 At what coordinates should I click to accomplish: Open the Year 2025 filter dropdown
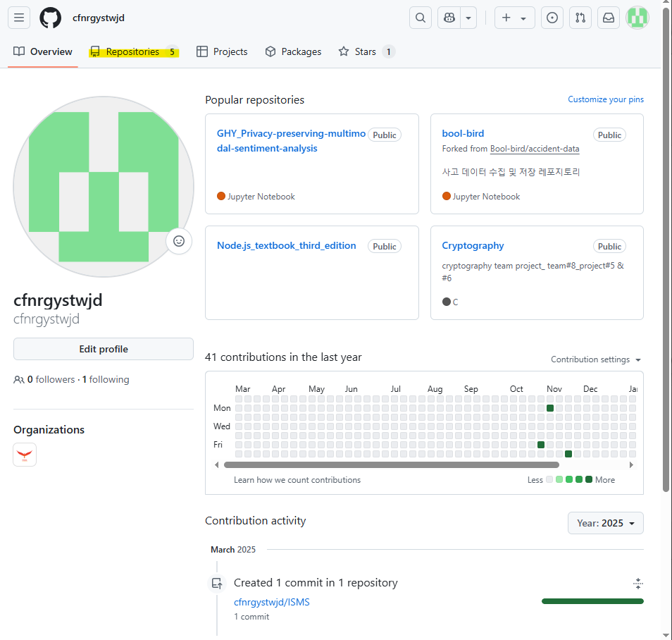pyautogui.click(x=605, y=522)
